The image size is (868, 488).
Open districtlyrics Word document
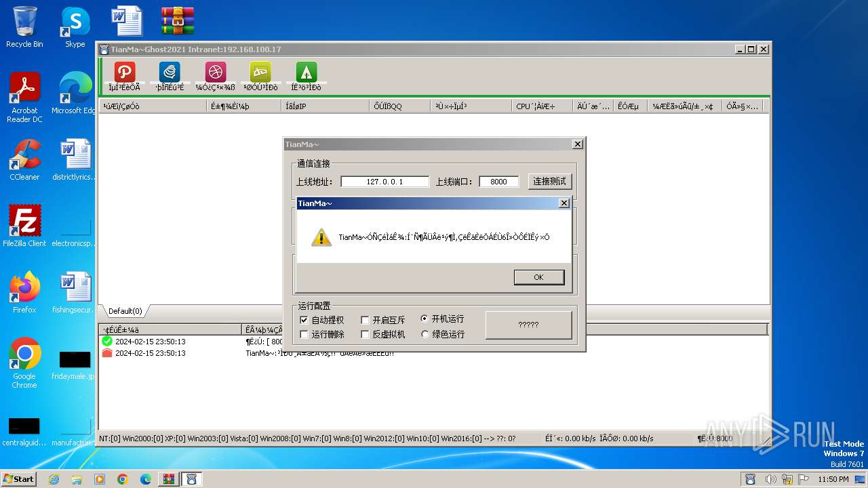[x=75, y=160]
